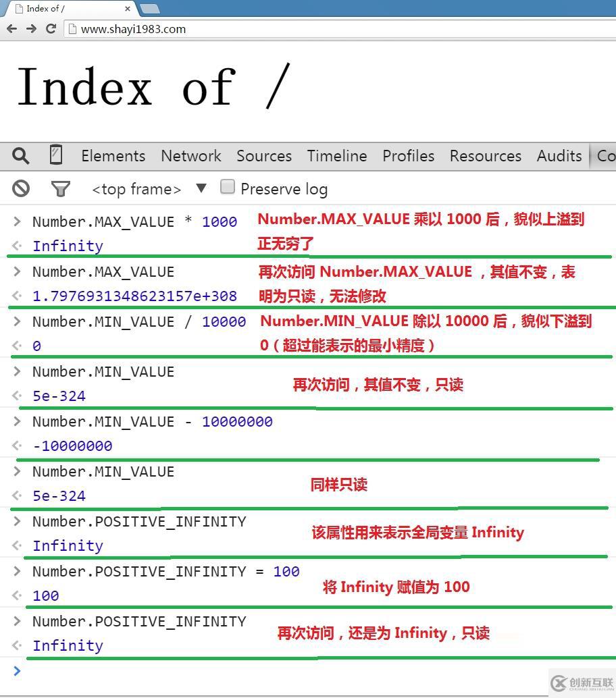Viewport: 616px width, 698px height.
Task: Enable the Preserve log checkbox
Action: (227, 186)
